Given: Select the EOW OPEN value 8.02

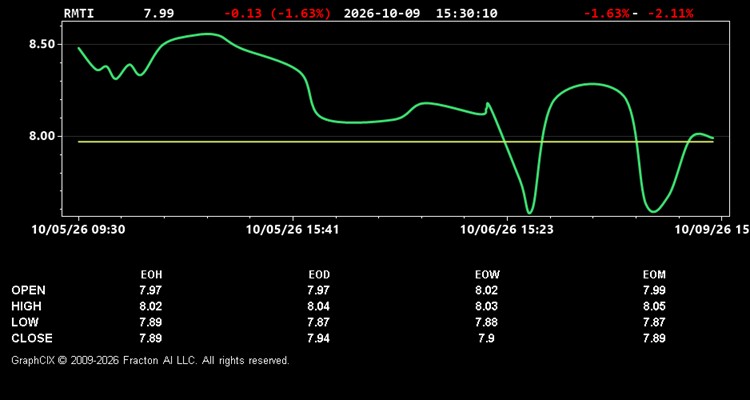Looking at the screenshot, I should [x=486, y=290].
